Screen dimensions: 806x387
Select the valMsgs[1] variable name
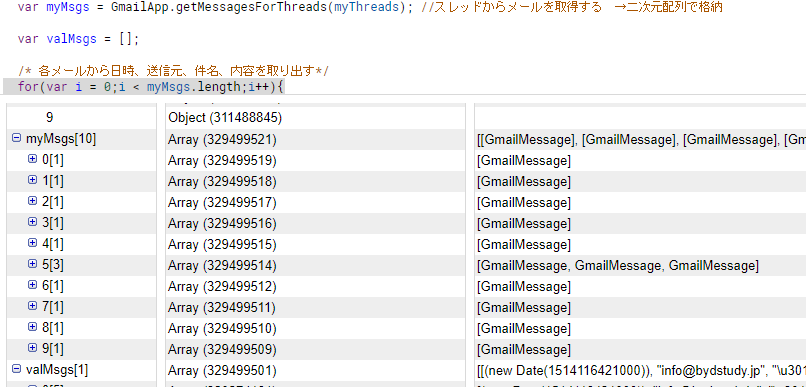pyautogui.click(x=57, y=370)
